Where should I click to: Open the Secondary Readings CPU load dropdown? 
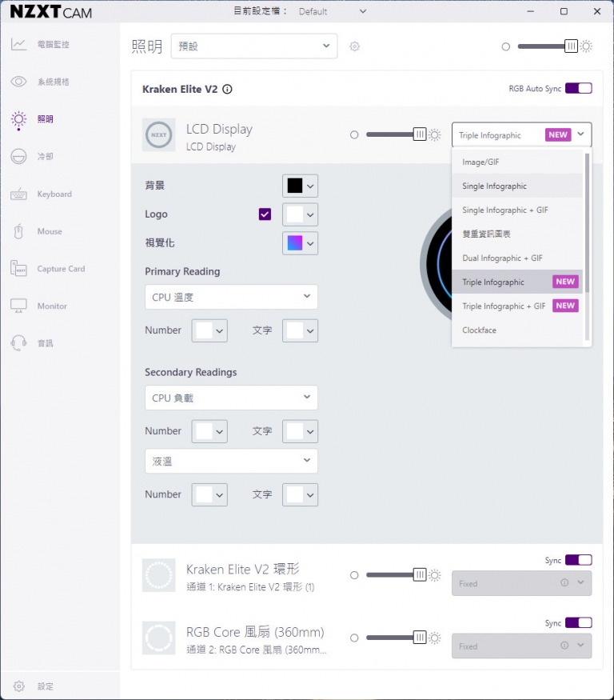231,398
